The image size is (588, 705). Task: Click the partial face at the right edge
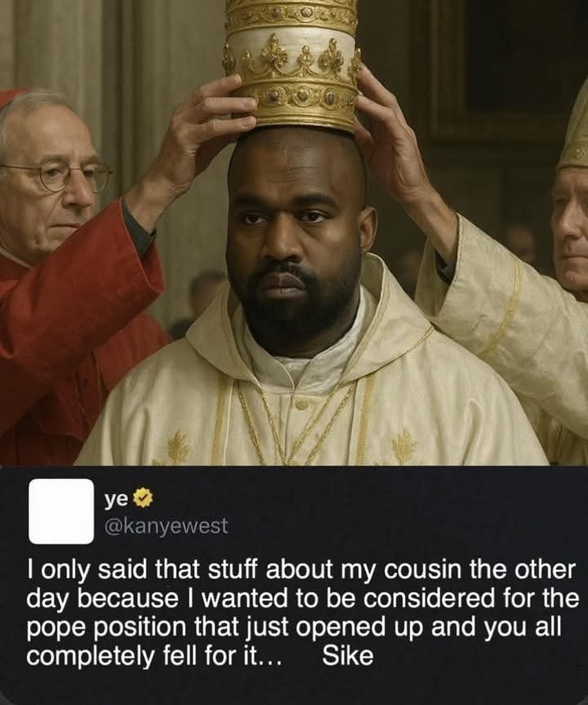tap(571, 229)
